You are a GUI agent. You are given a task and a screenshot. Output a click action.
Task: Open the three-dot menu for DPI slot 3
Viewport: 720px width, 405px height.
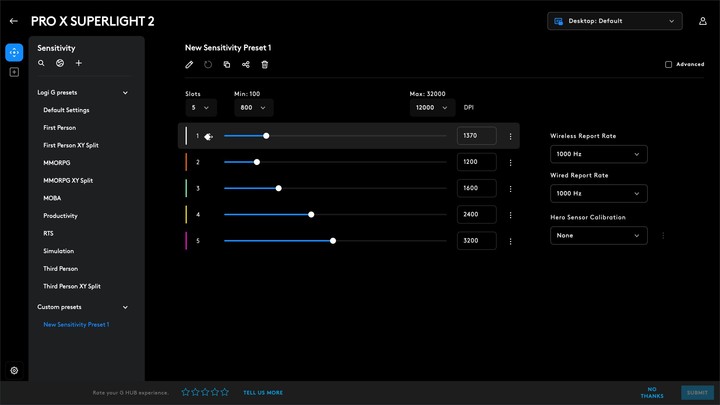coord(511,188)
